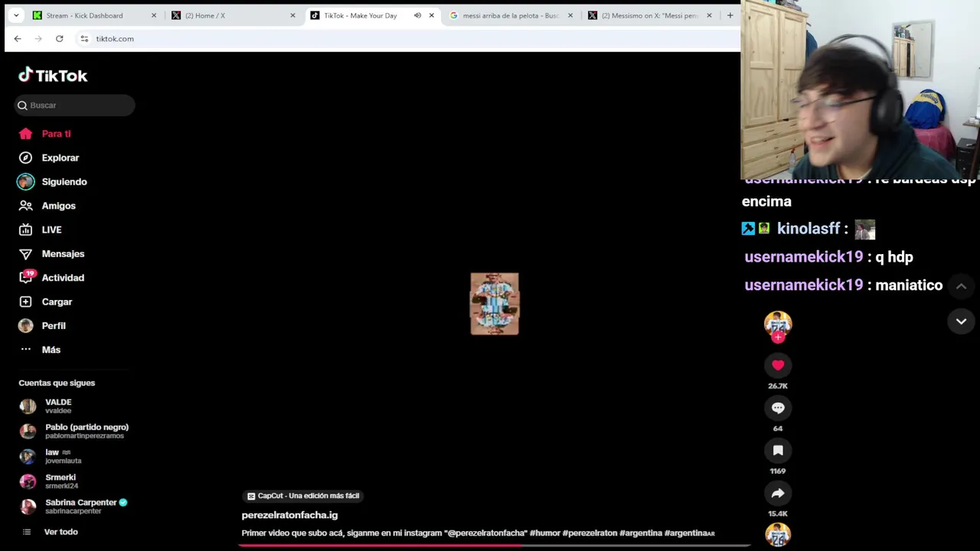Click the site info icon in address bar
This screenshot has width=980, height=551.
tap(84, 38)
